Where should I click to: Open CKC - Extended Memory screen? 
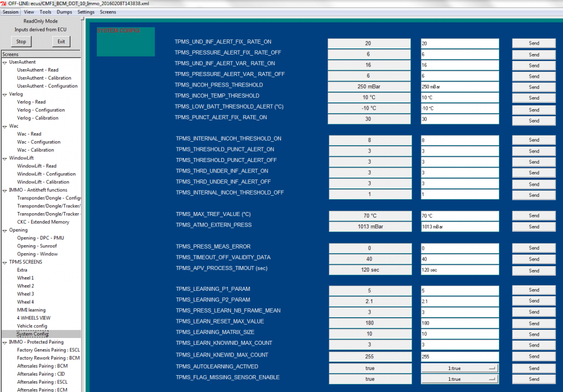43,222
